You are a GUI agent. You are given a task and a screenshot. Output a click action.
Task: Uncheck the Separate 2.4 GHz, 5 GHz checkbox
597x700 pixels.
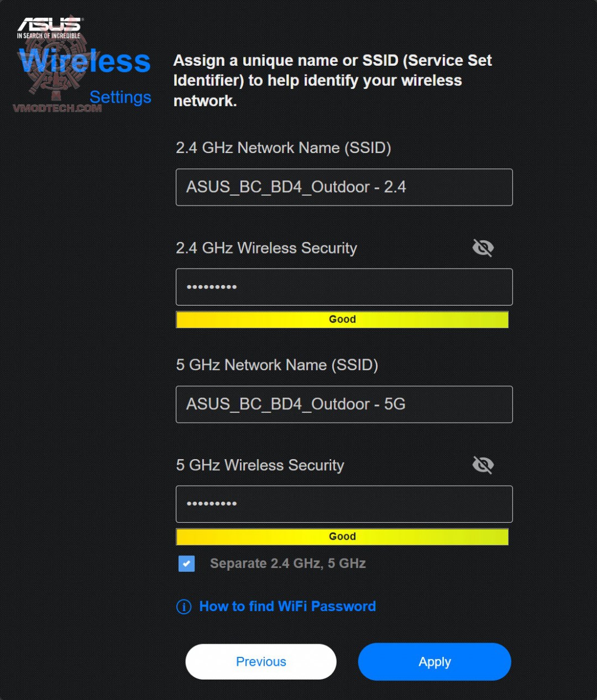[x=186, y=564]
